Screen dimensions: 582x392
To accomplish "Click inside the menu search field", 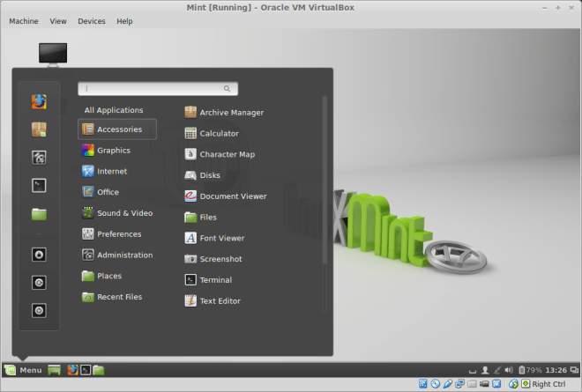I will pyautogui.click(x=158, y=89).
